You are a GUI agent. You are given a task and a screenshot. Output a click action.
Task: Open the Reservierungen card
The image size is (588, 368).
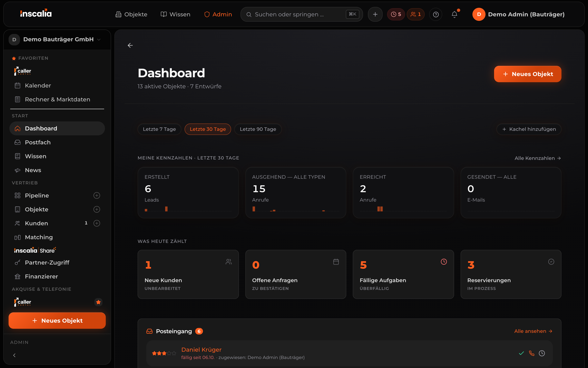pyautogui.click(x=511, y=274)
